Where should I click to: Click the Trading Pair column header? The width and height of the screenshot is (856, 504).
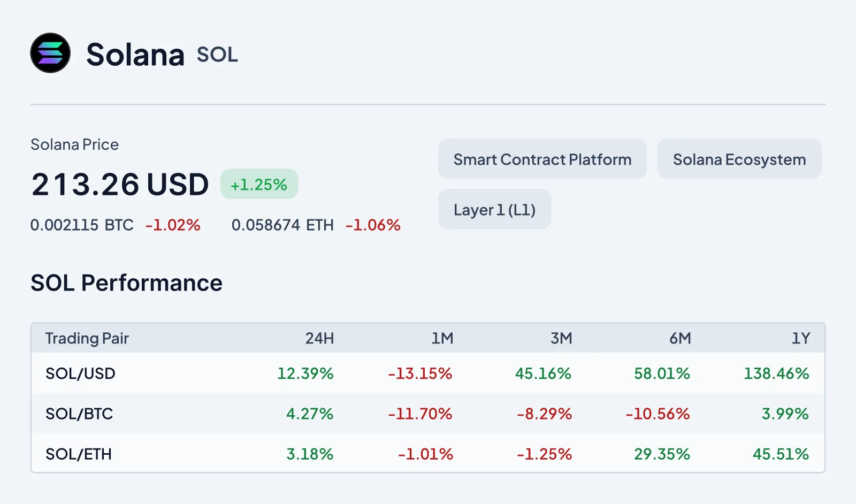pos(87,338)
